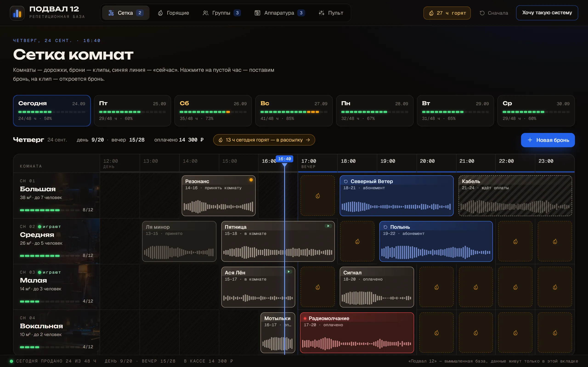Choose the Пн 28.09 day card
The image size is (588, 367).
375,111
